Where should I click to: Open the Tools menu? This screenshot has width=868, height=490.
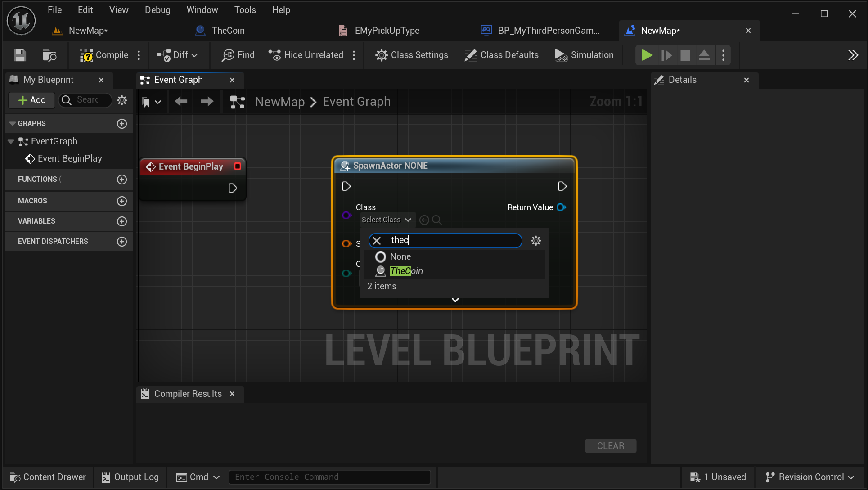(245, 10)
